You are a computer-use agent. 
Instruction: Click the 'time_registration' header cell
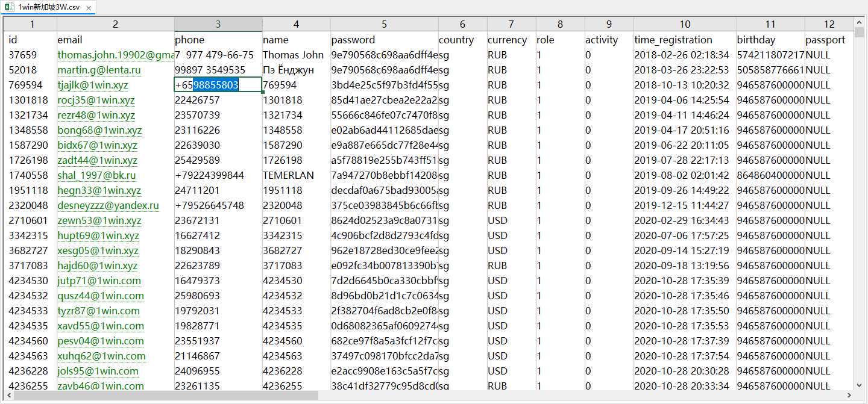685,40
